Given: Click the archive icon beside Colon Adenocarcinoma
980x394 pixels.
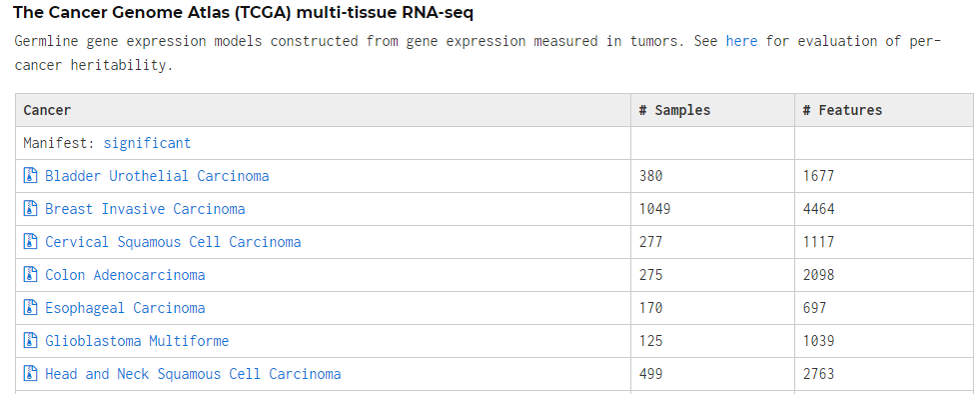Looking at the screenshot, I should point(30,275).
